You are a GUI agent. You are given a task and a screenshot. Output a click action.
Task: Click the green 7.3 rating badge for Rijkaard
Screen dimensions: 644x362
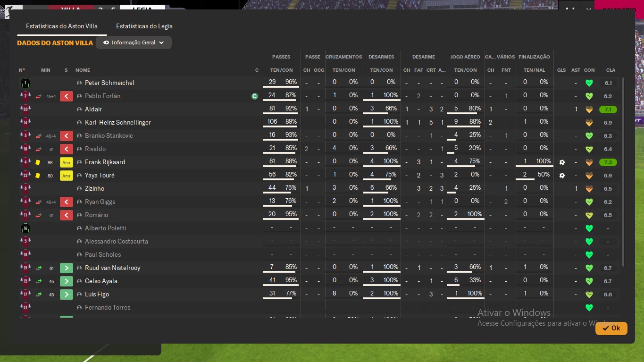[x=608, y=162]
